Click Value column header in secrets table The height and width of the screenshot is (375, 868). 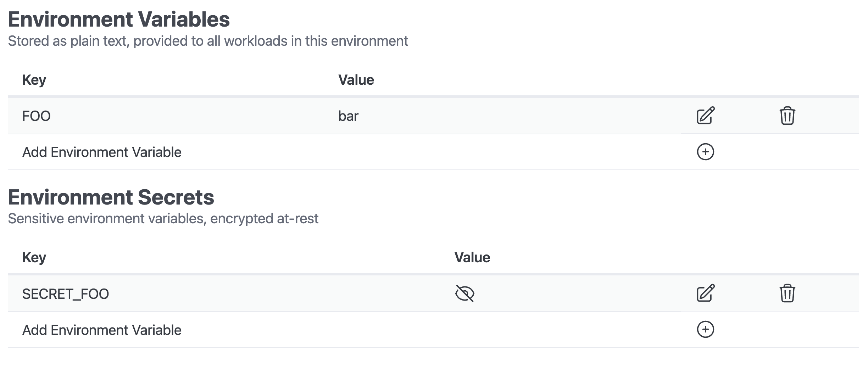click(x=472, y=258)
